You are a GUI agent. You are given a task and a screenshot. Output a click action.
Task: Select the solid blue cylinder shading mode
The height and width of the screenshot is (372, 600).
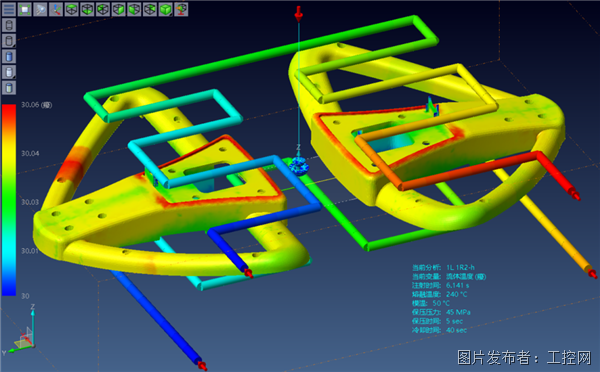point(9,56)
